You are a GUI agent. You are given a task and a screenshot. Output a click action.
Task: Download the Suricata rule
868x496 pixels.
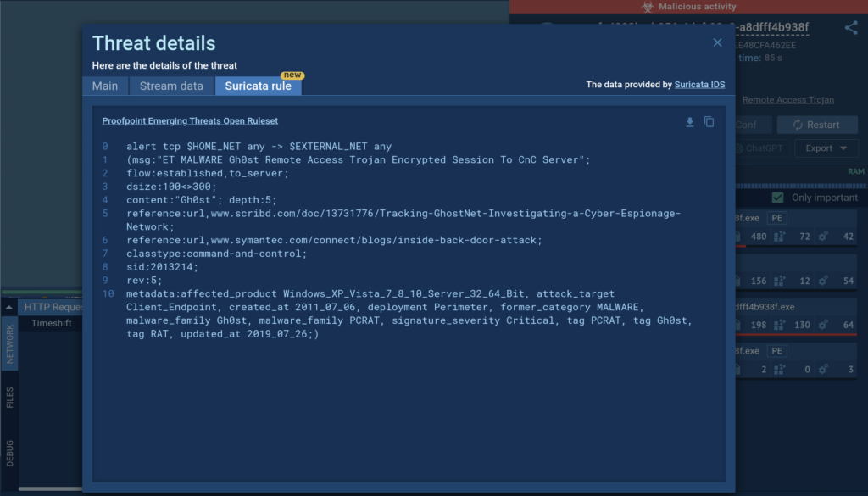coord(690,122)
